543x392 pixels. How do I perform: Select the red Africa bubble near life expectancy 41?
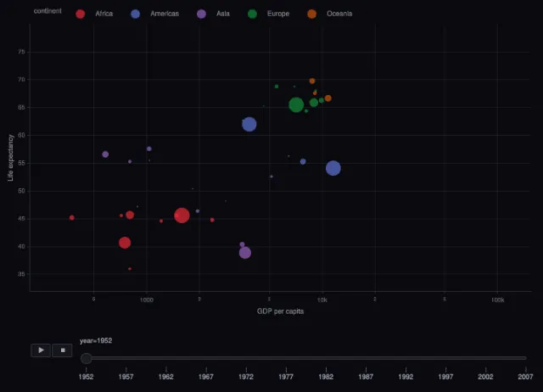pos(125,243)
